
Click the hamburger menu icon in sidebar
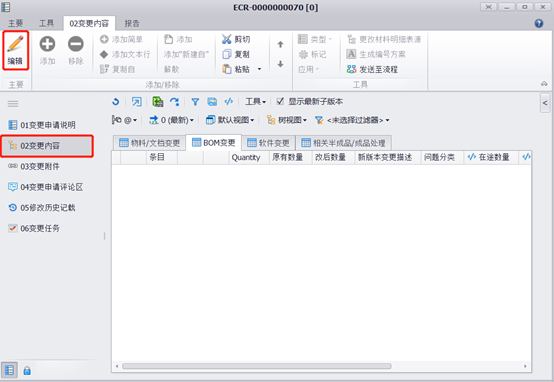click(13, 104)
